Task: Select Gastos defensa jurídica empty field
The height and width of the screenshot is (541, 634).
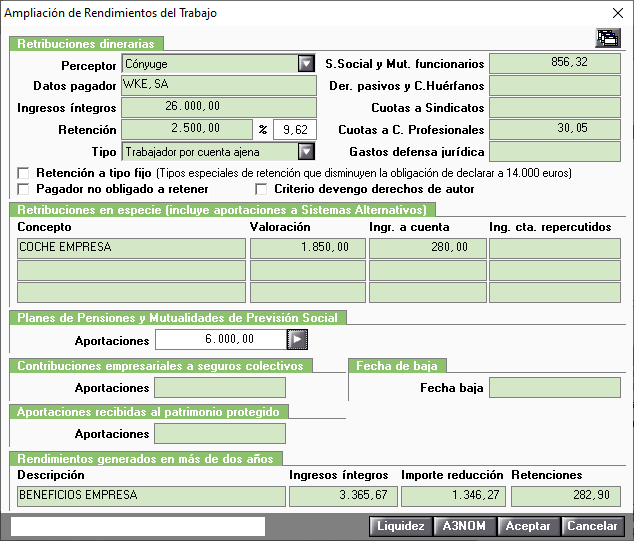Action: pos(555,152)
